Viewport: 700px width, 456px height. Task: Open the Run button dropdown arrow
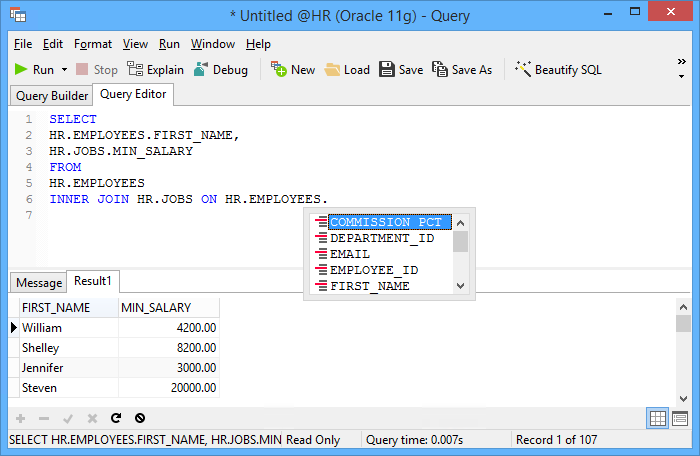(x=64, y=70)
